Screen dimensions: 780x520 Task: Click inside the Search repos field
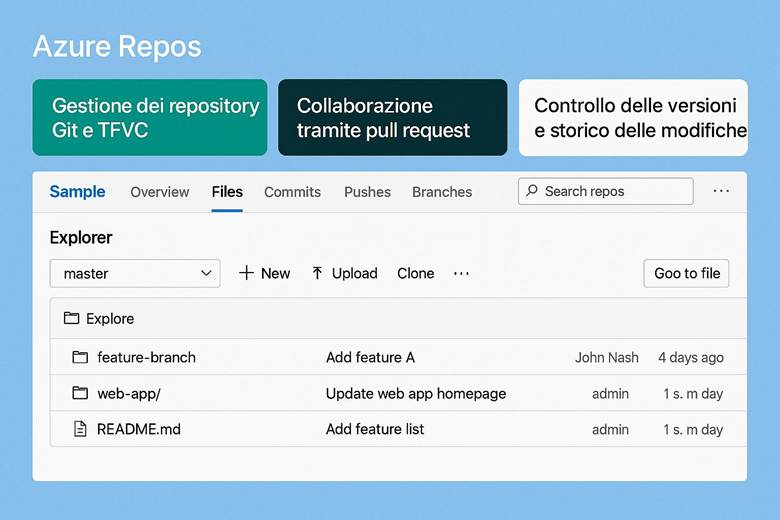tap(612, 191)
